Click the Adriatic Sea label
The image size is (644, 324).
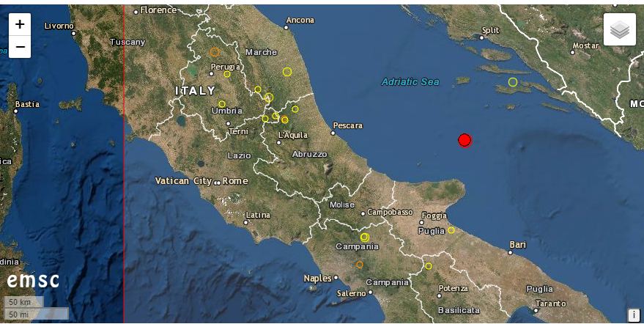click(410, 82)
